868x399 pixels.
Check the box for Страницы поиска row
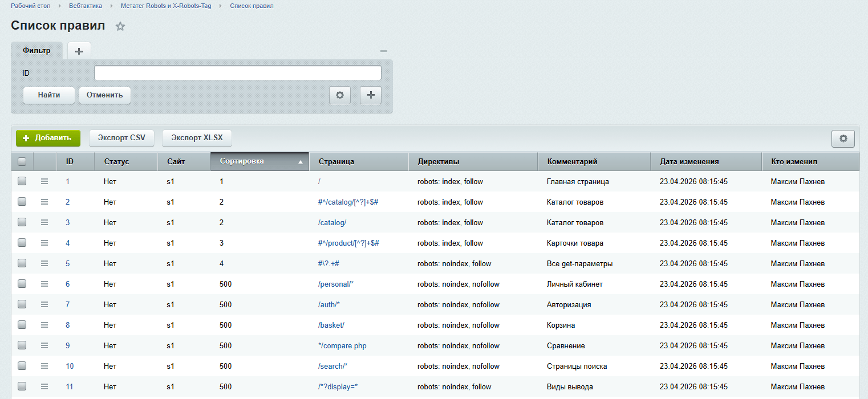click(22, 366)
